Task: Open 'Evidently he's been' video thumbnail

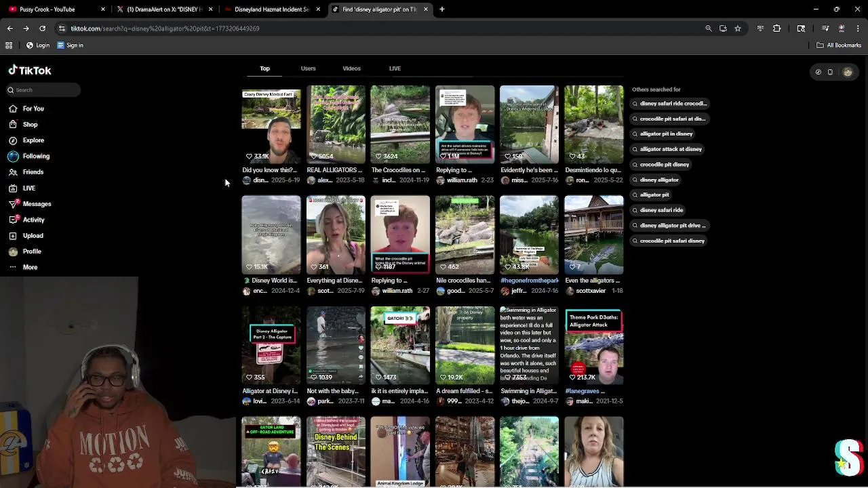Action: 529,124
